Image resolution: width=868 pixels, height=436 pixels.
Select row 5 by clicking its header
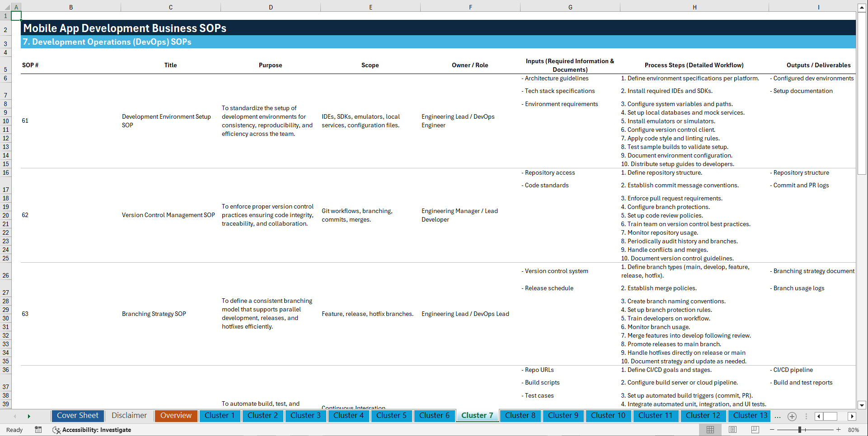tap(5, 69)
